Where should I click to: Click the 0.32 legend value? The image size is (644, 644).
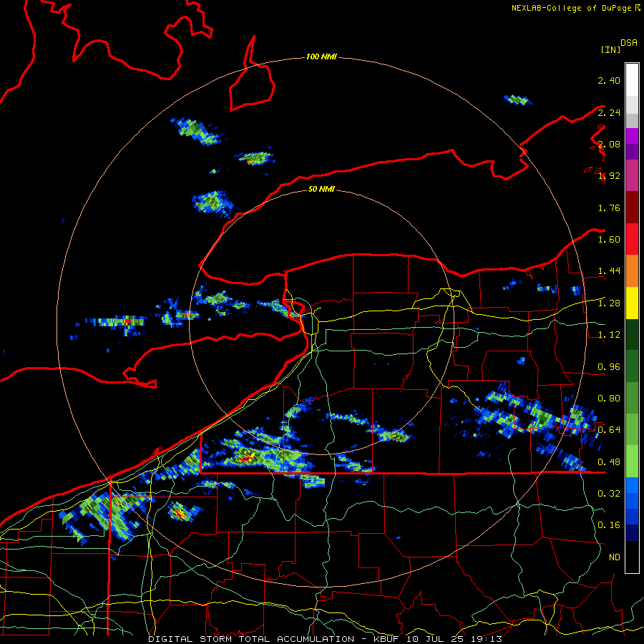pos(609,494)
